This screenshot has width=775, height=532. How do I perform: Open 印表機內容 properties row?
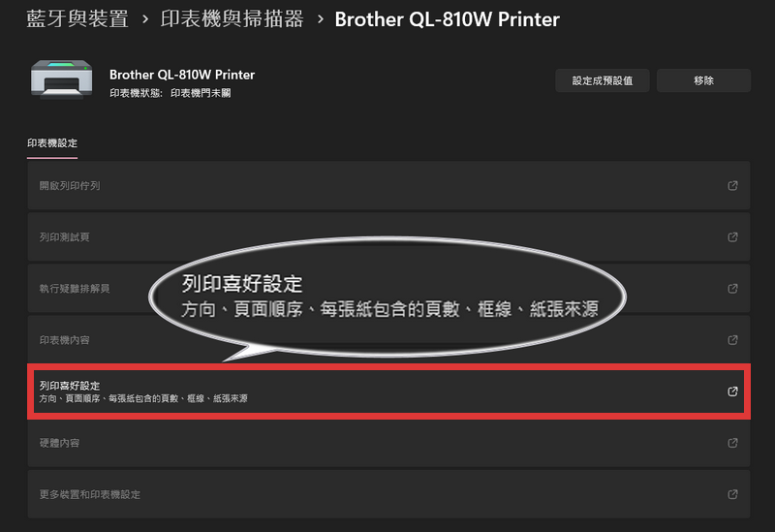(388, 340)
